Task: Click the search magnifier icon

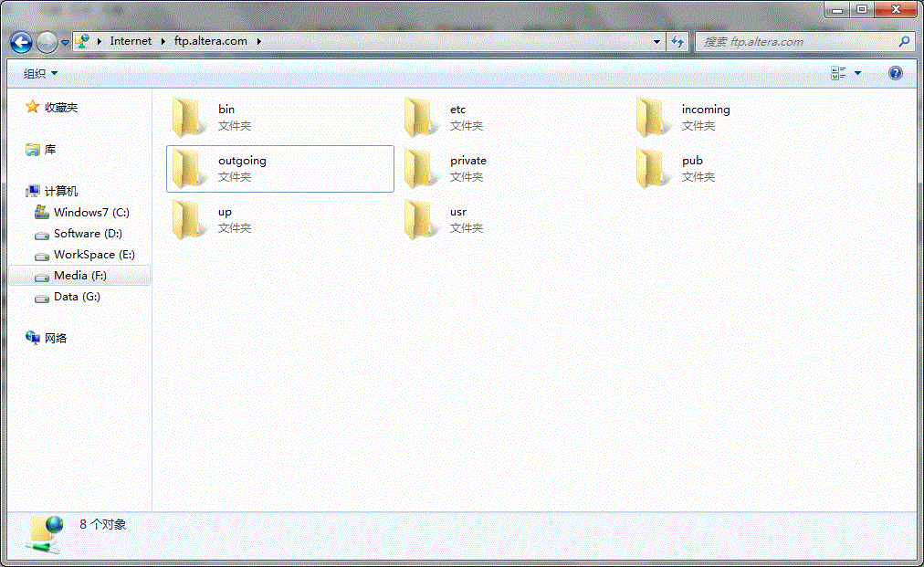Action: tap(904, 41)
